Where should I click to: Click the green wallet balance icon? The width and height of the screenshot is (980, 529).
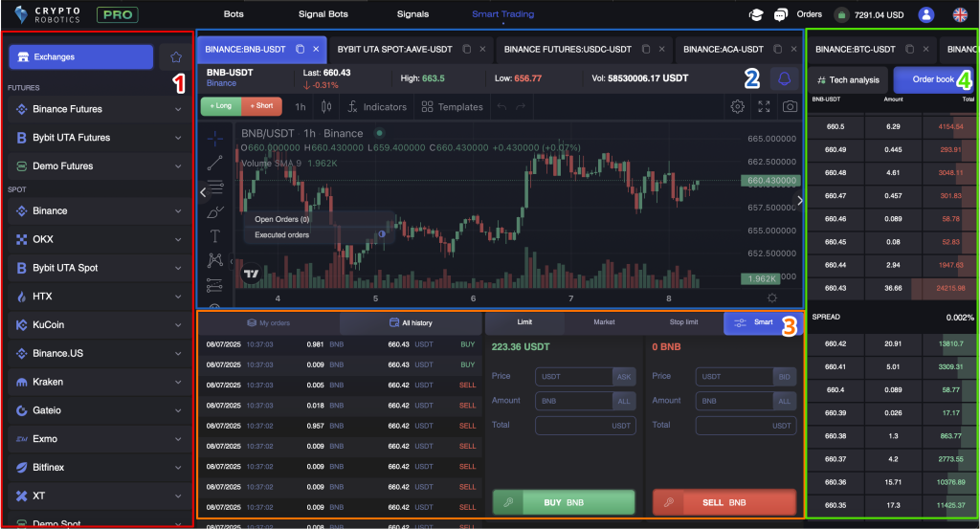[841, 15]
